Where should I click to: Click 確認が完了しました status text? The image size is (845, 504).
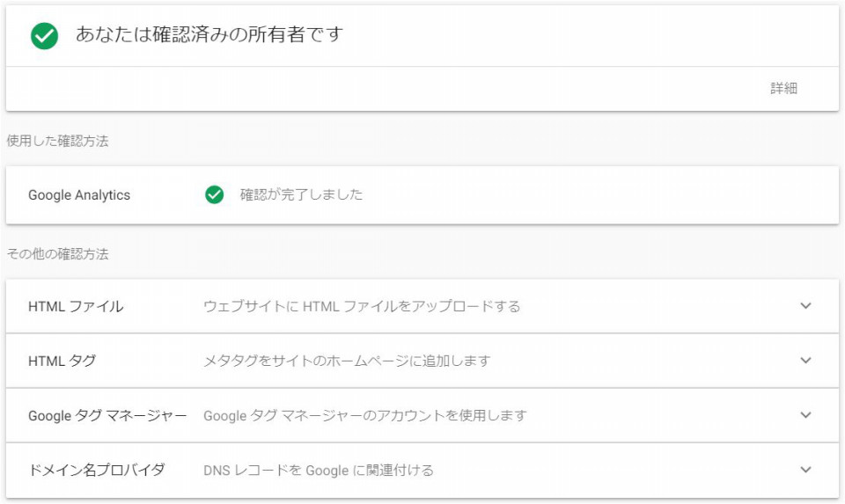pos(301,194)
